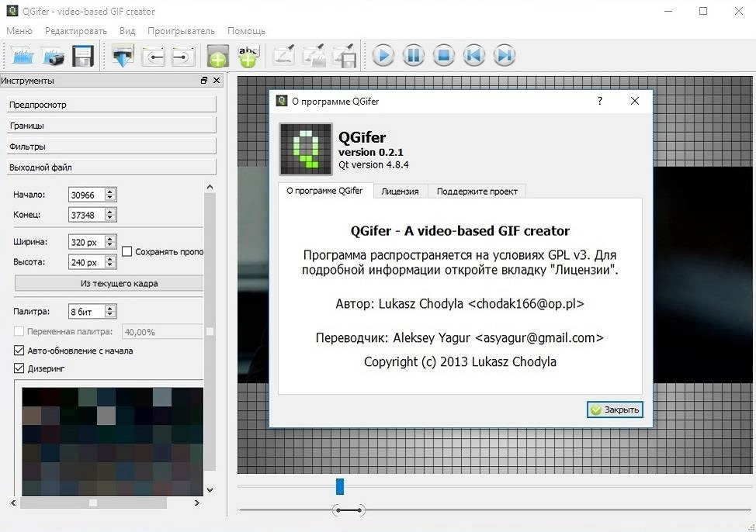756x532 pixels.
Task: Select the О программе QGifer tab
Action: click(x=324, y=191)
